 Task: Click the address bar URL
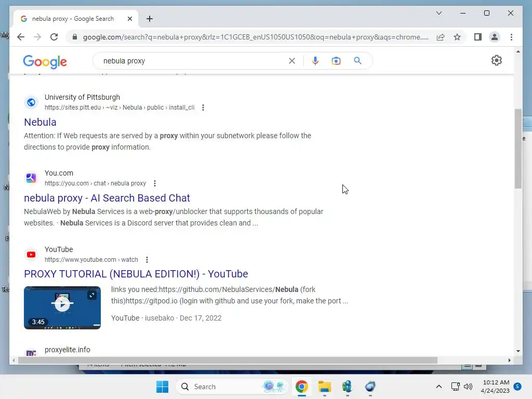coord(256,37)
